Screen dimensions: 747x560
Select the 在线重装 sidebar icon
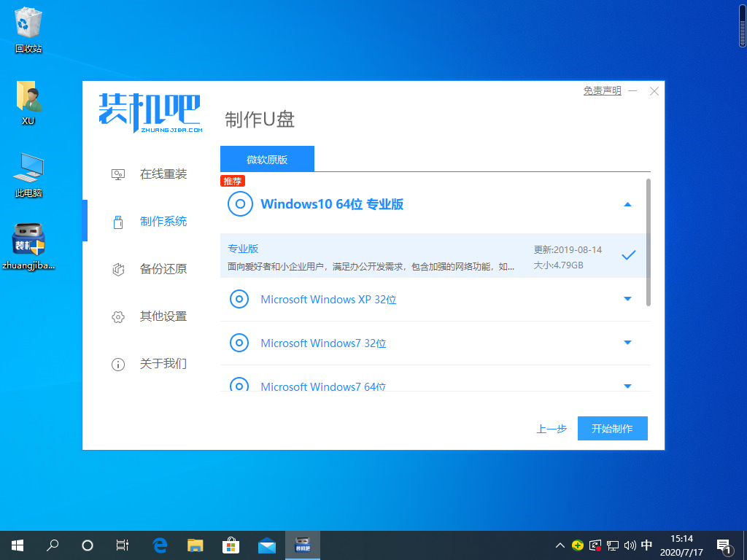coord(117,174)
